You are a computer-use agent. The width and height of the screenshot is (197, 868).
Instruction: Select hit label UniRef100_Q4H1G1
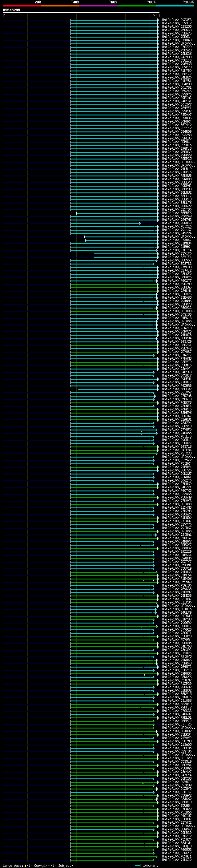[x=176, y=101]
